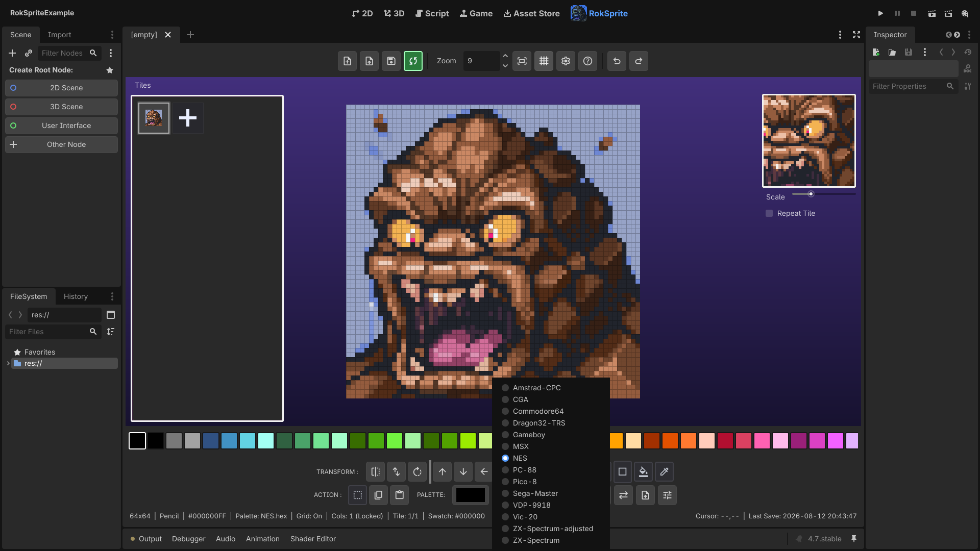This screenshot has width=980, height=551.
Task: Click the redo arrow in RokSprite toolbar
Action: tap(639, 61)
